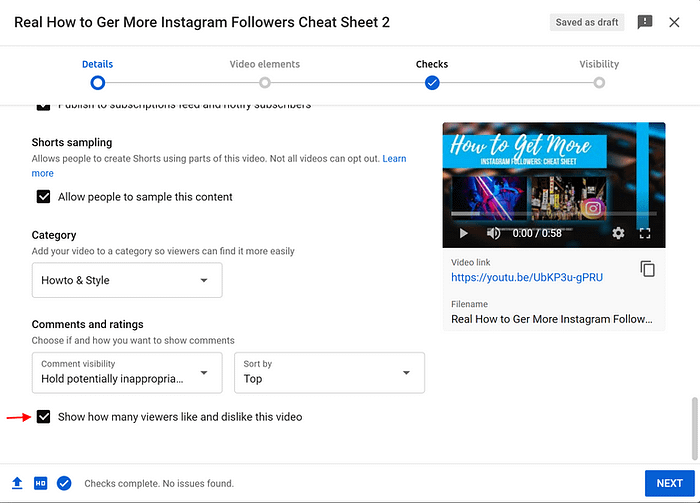
Task: Click the NEXT button
Action: pyautogui.click(x=669, y=483)
